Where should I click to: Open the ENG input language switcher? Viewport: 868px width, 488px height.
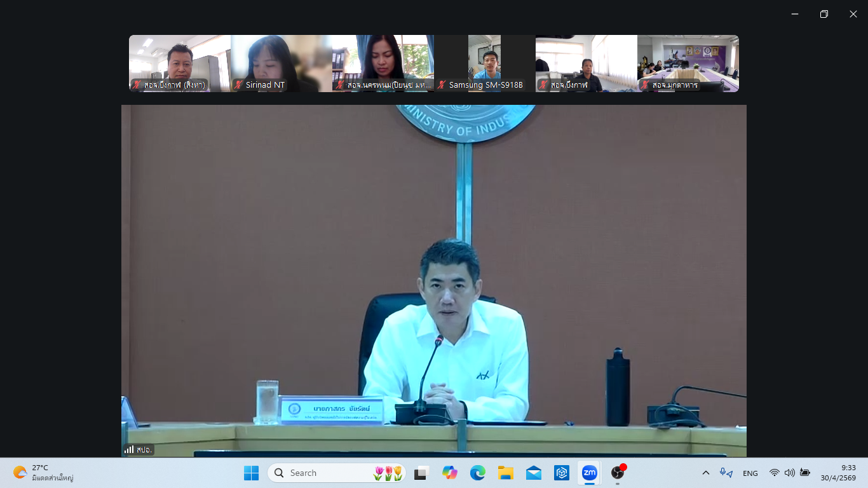click(750, 473)
